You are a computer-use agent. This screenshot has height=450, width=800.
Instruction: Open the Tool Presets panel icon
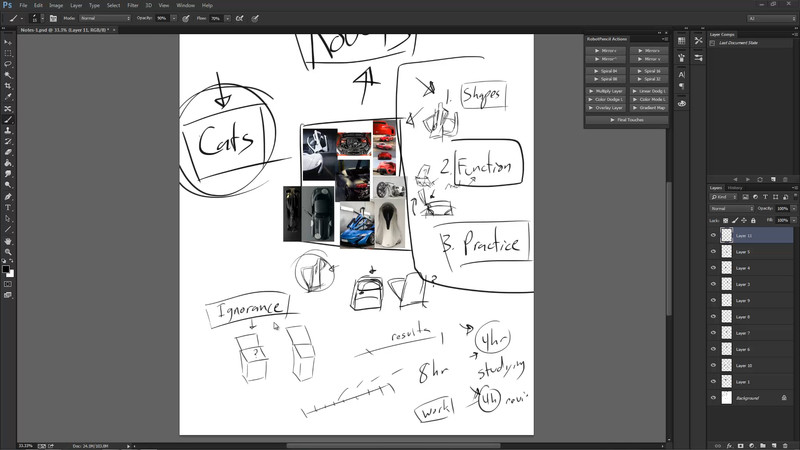698,41
